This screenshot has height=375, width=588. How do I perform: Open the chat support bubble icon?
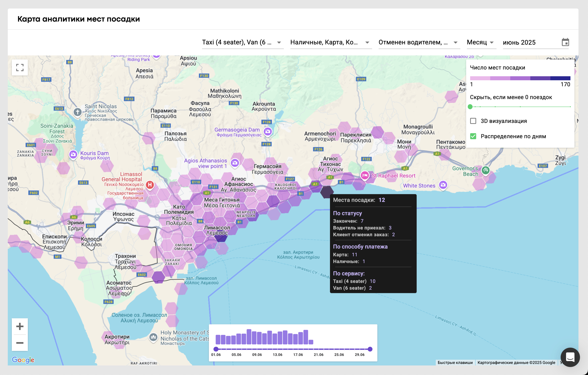click(570, 357)
